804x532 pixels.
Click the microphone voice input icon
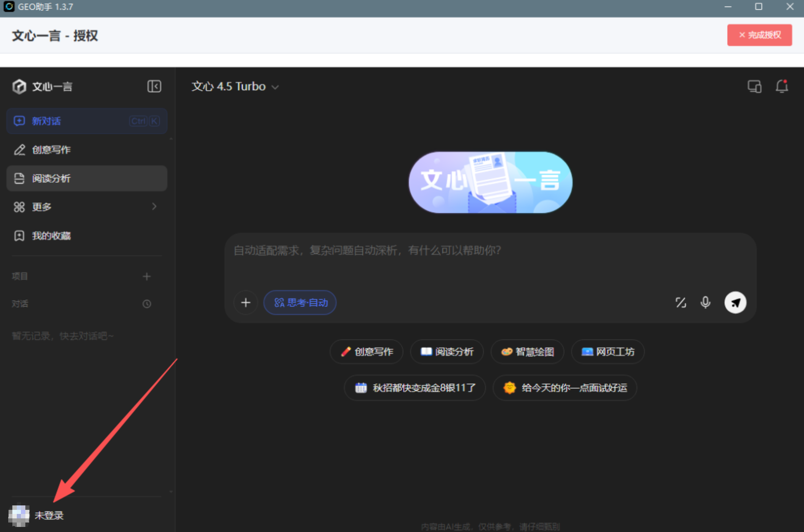705,302
